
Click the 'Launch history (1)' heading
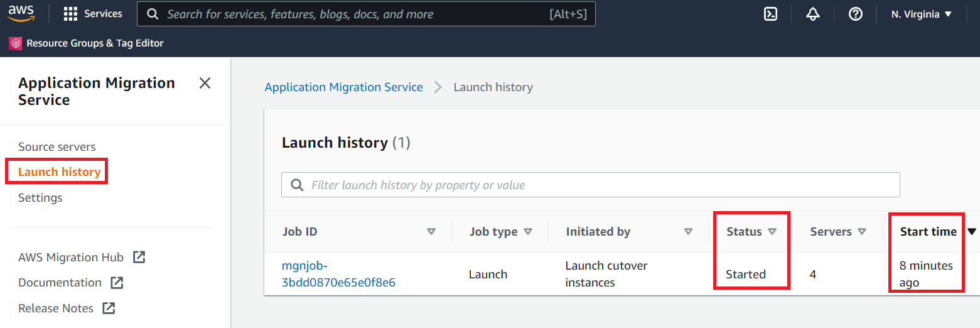click(x=346, y=143)
